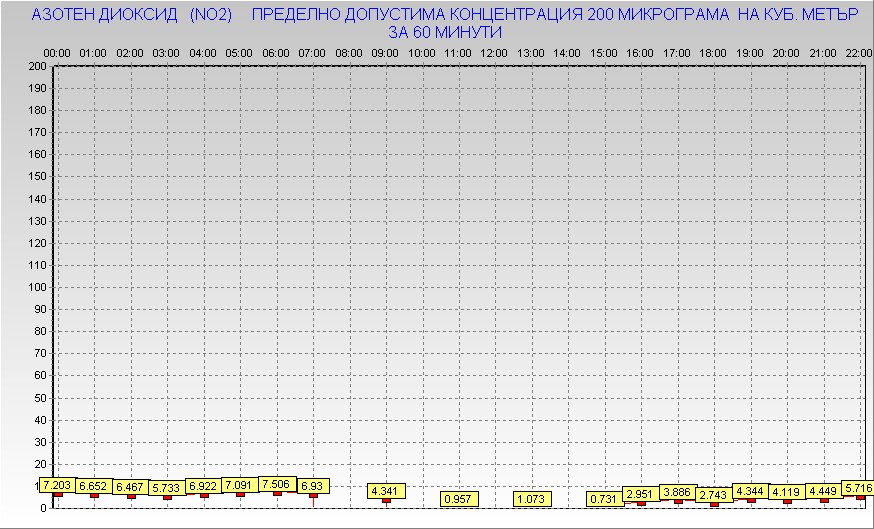The width and height of the screenshot is (874, 529).
Task: Select the 6.93 label at 07:00
Action: pos(312,485)
